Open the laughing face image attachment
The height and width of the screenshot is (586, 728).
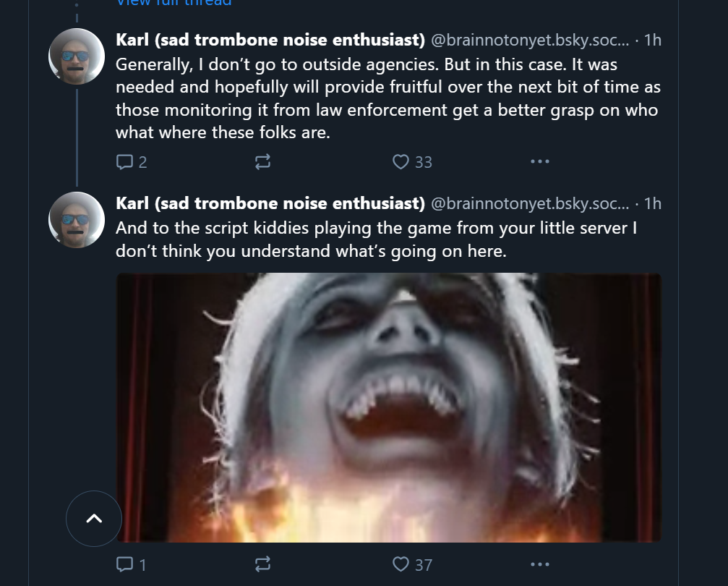[388, 407]
